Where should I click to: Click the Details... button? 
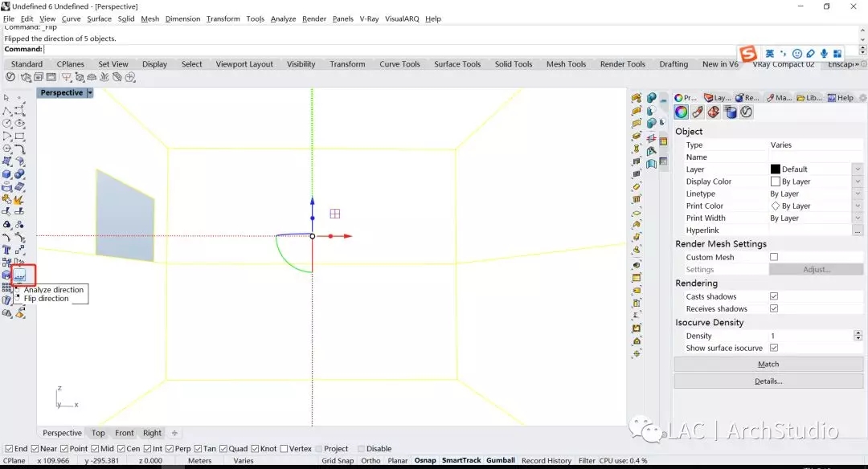768,381
